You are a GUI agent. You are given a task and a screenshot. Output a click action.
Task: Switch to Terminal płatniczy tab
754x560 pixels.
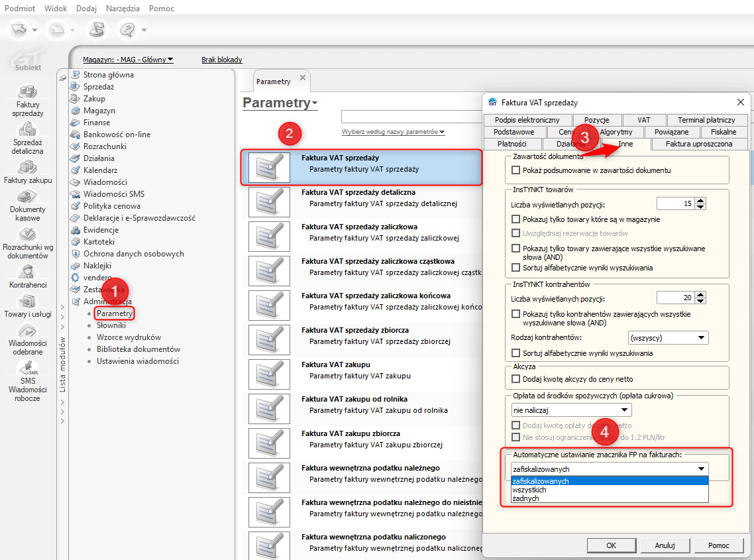[706, 120]
